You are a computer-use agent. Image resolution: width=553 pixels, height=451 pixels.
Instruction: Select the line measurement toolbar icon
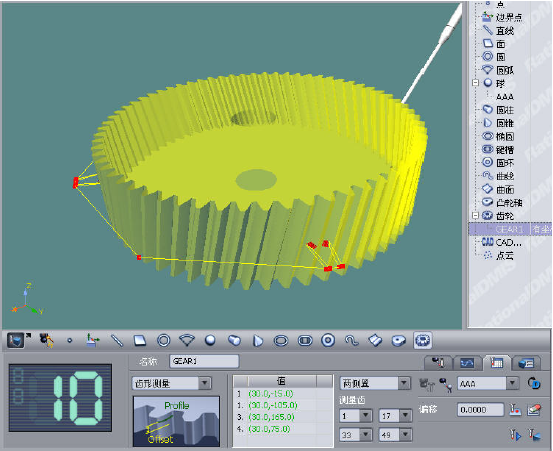117,340
